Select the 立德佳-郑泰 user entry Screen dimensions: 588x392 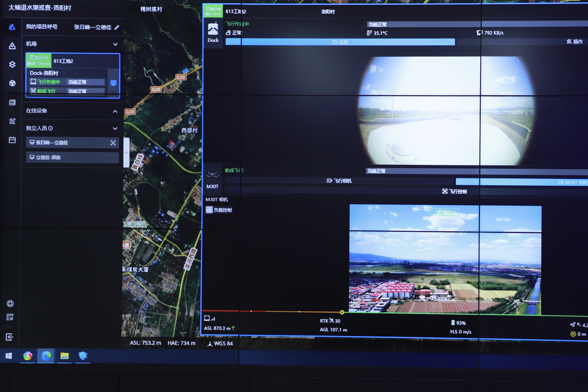(x=72, y=158)
